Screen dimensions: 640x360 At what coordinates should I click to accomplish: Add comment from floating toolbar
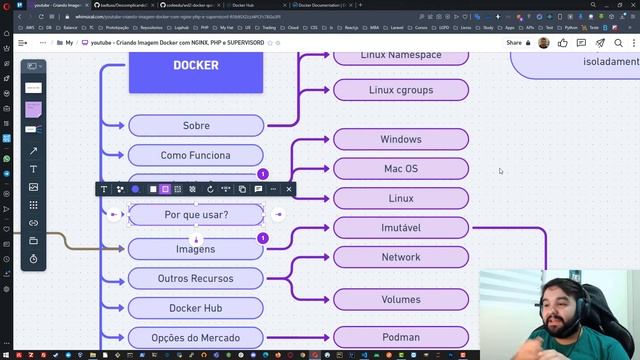coord(258,189)
